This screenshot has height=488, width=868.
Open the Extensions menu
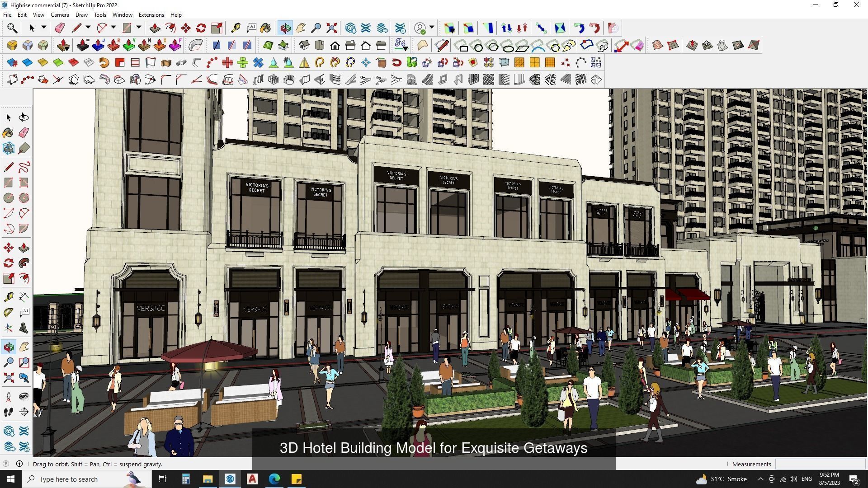coord(151,14)
